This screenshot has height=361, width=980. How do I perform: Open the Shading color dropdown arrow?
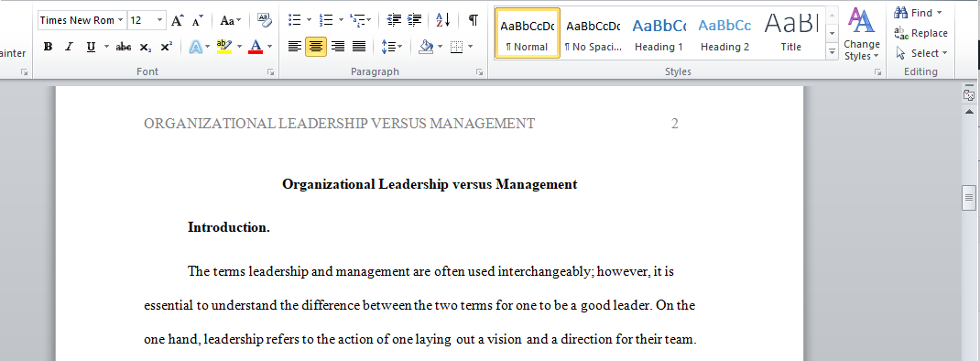point(441,47)
